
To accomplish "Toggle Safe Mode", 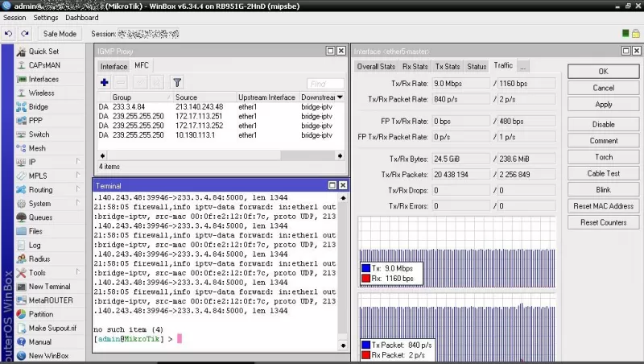I will [60, 34].
